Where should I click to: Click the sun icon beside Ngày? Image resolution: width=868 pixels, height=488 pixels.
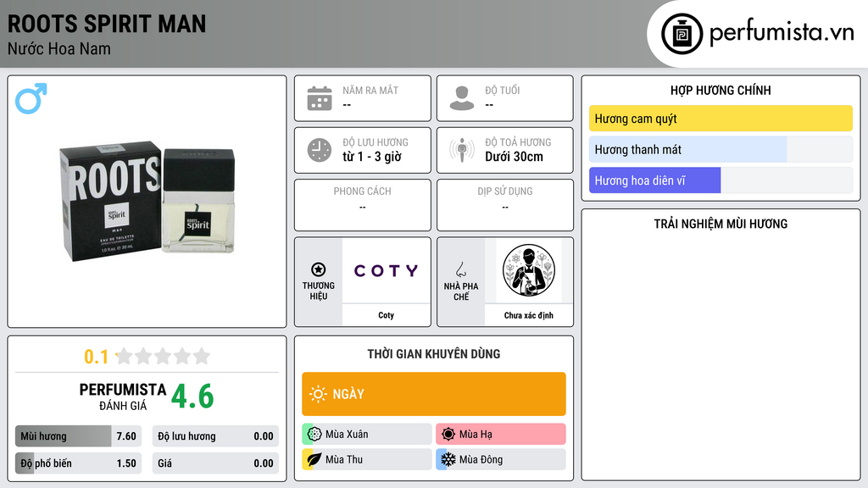pos(318,394)
